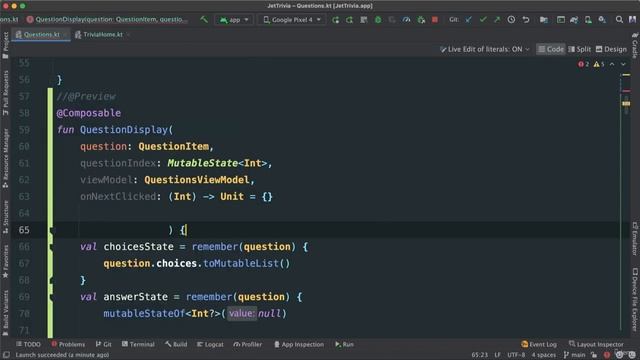Open the Emulator tool window on right
The width and height of the screenshot is (640, 360).
635,239
